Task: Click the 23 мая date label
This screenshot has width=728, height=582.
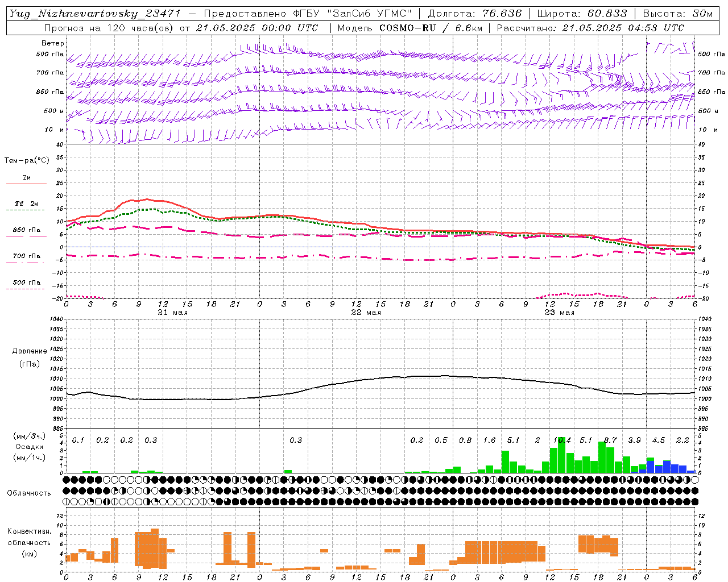Action: coord(559,313)
